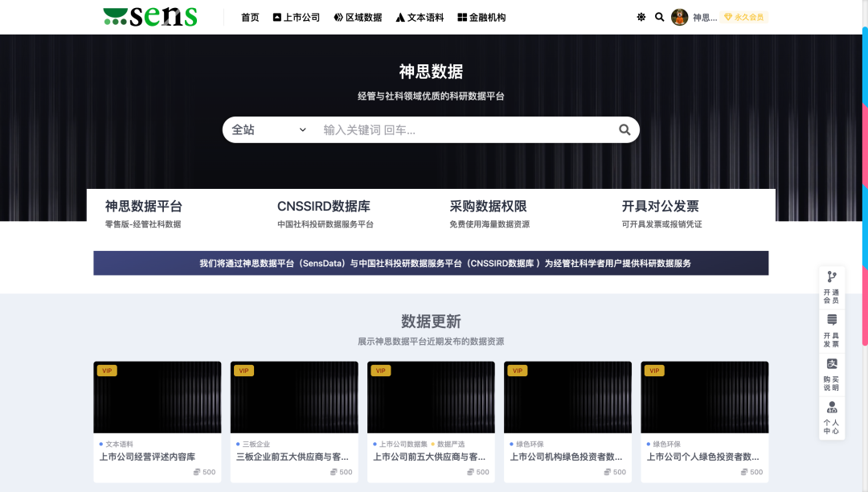Open thumbnail of 上市公司个人绿色投资者 card

point(705,397)
